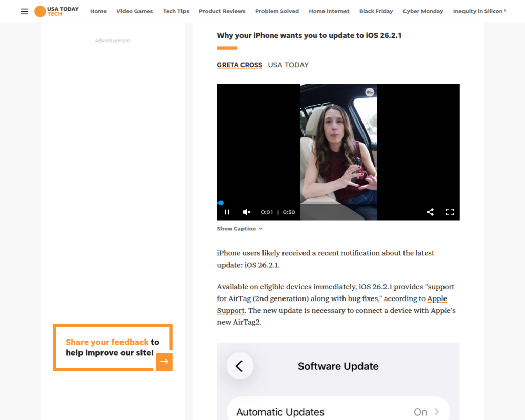The width and height of the screenshot is (525, 420).
Task: Unmute the video with the speaker icon
Action: click(x=246, y=212)
